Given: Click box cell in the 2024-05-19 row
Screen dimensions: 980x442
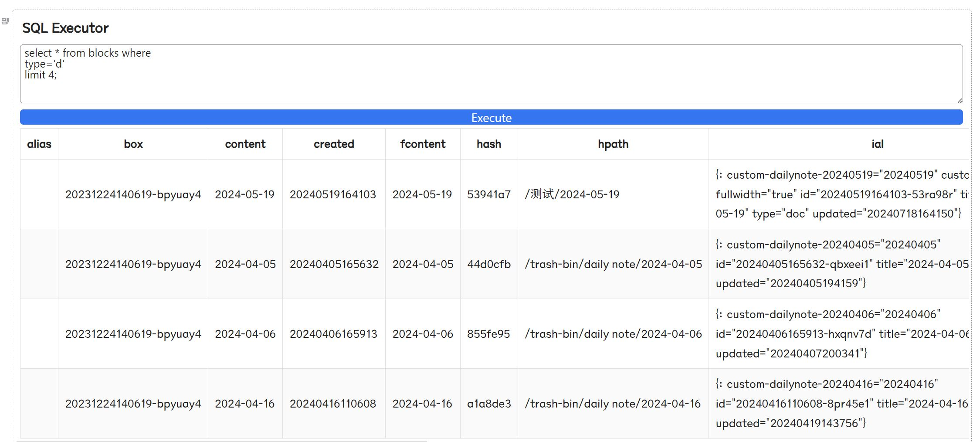Looking at the screenshot, I should [133, 194].
